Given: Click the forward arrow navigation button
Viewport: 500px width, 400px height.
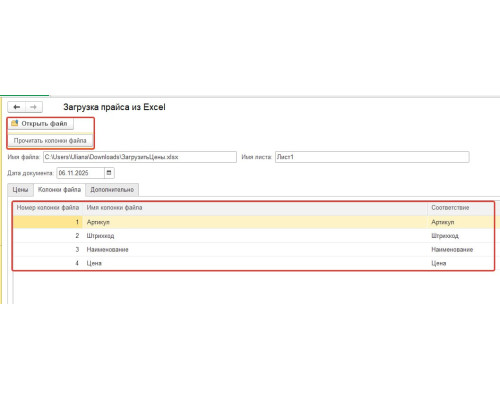Looking at the screenshot, I should [x=34, y=107].
